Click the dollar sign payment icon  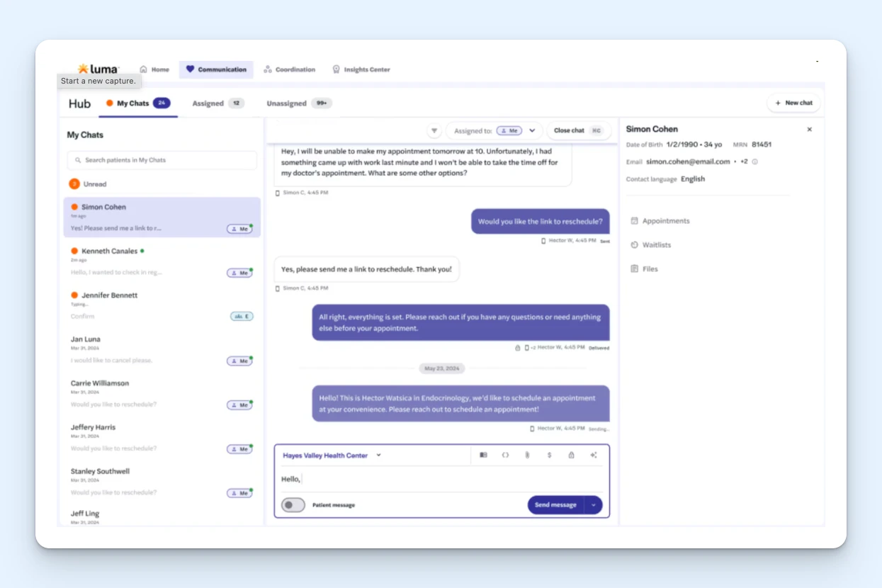point(549,455)
